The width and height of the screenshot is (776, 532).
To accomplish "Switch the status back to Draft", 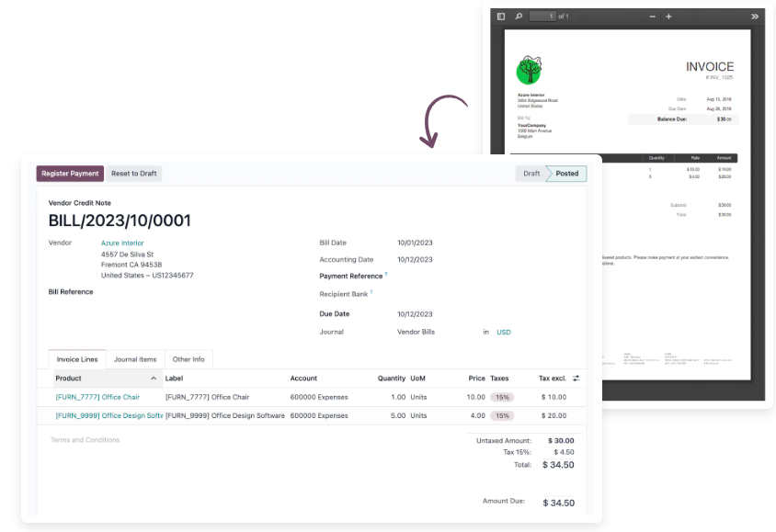I will point(531,173).
